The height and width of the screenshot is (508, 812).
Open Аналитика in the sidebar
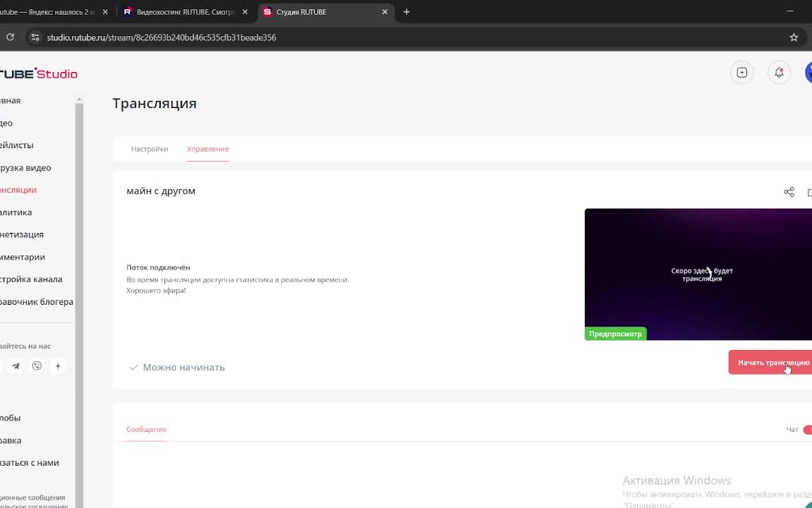[x=16, y=212]
